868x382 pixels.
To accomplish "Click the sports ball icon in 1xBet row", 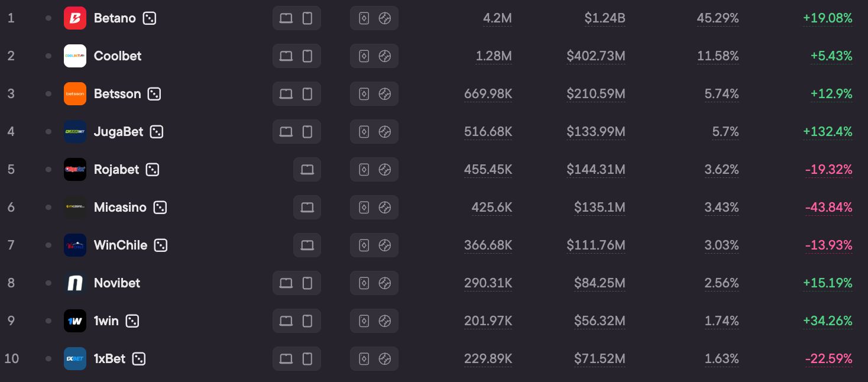I will (x=385, y=359).
